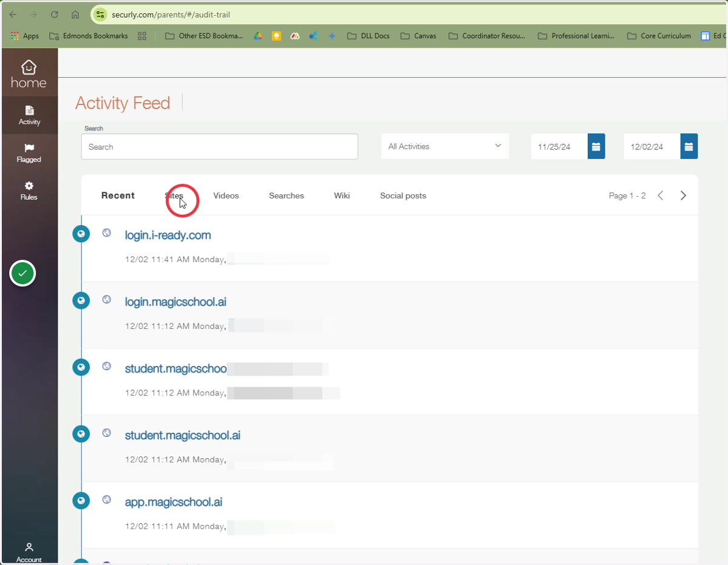
Task: Open the All Activities dropdown
Action: pos(445,146)
